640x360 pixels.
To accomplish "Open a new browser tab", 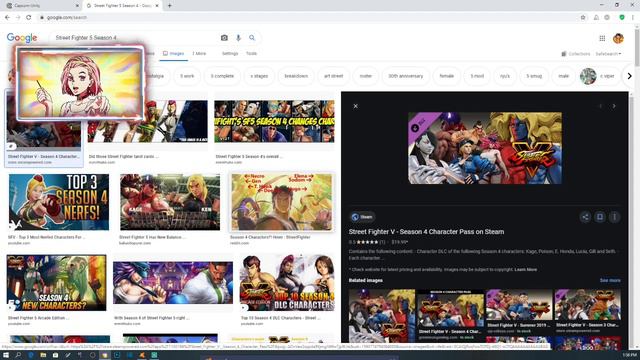I will point(169,6).
